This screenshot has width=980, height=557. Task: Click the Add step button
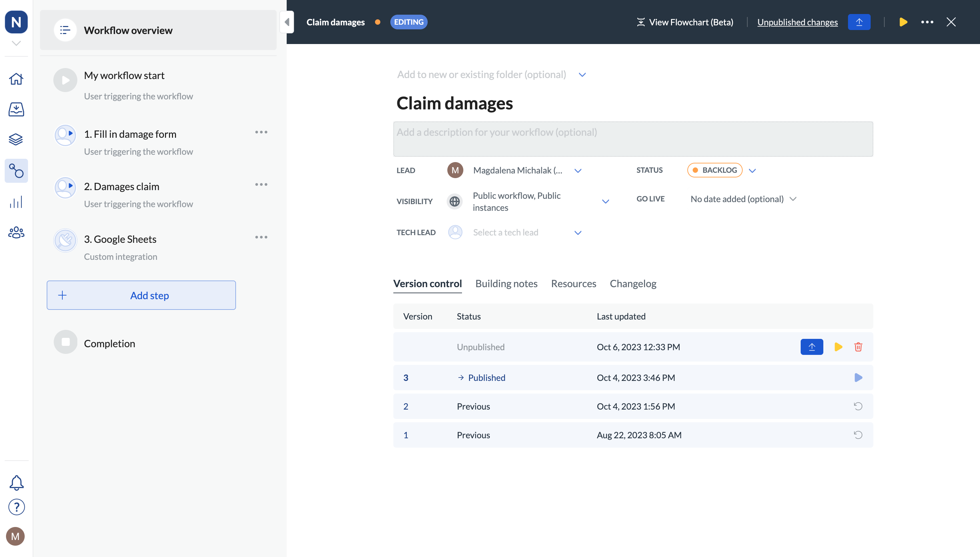click(x=141, y=295)
